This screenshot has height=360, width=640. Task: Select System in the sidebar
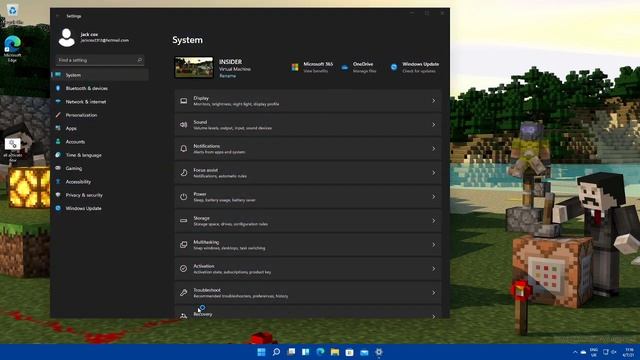[x=100, y=75]
